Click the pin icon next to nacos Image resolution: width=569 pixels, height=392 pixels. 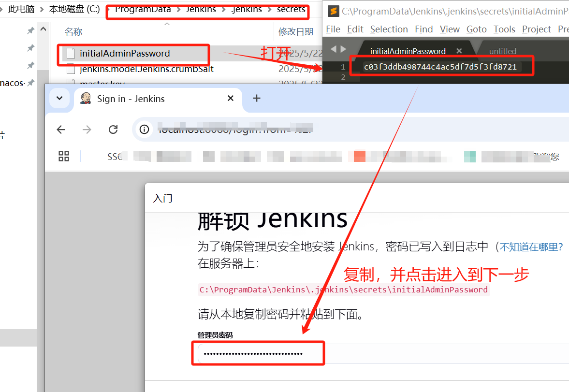[31, 83]
